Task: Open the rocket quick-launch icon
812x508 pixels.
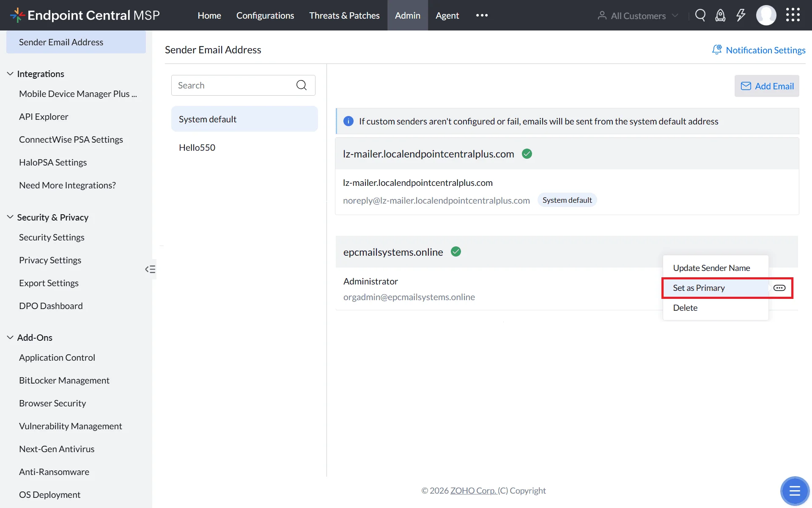Action: click(x=720, y=15)
